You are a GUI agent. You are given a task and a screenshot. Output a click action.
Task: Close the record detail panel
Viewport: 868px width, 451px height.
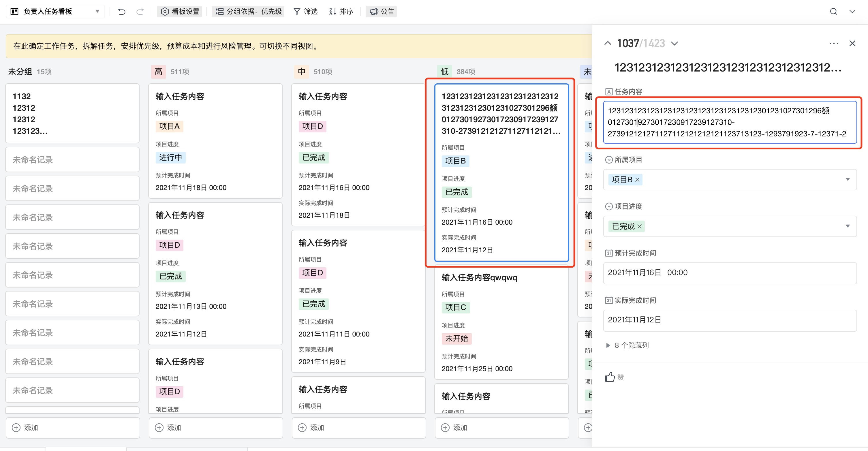852,43
